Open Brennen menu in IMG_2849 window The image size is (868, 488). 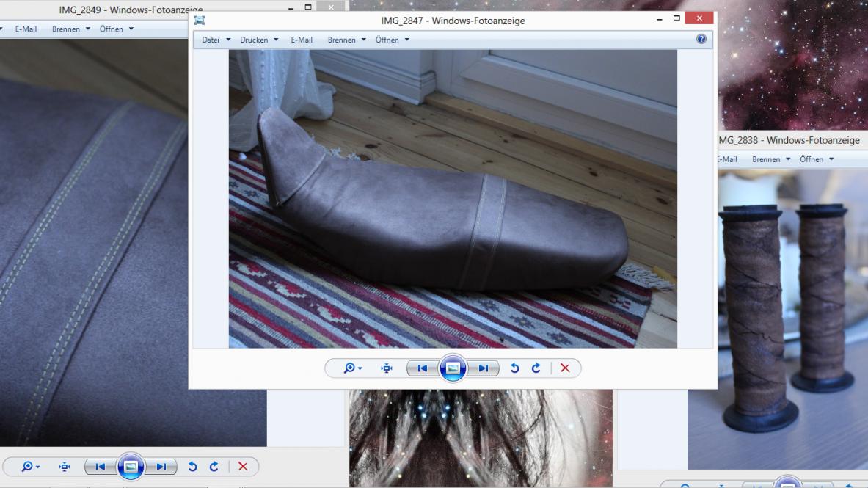[70, 29]
